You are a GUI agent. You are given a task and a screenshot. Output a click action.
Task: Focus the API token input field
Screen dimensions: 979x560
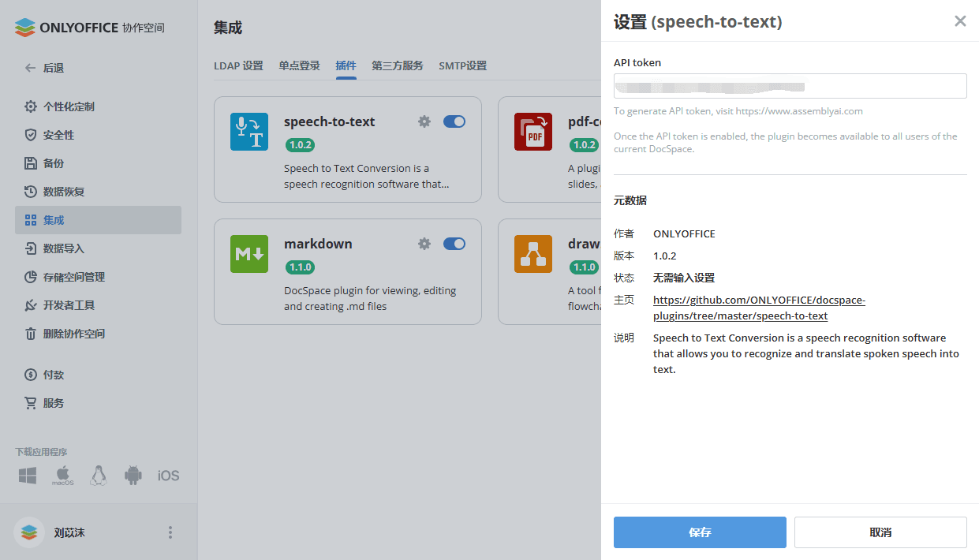(x=790, y=86)
